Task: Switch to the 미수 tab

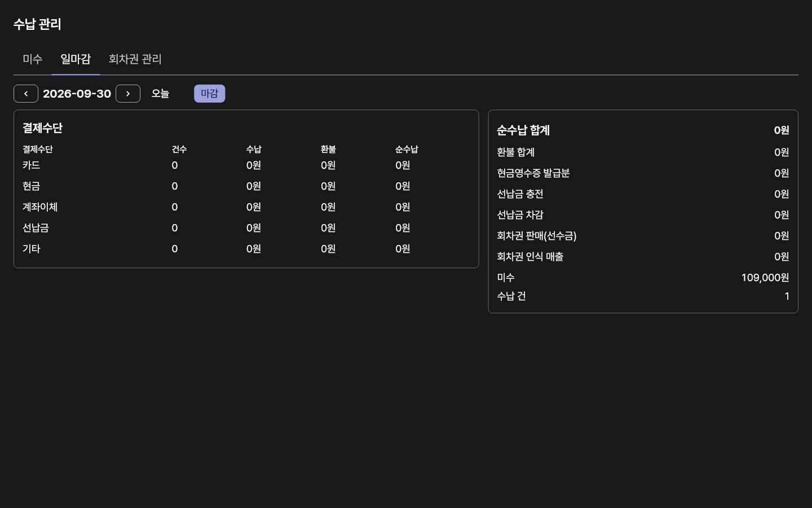Action: click(33, 59)
